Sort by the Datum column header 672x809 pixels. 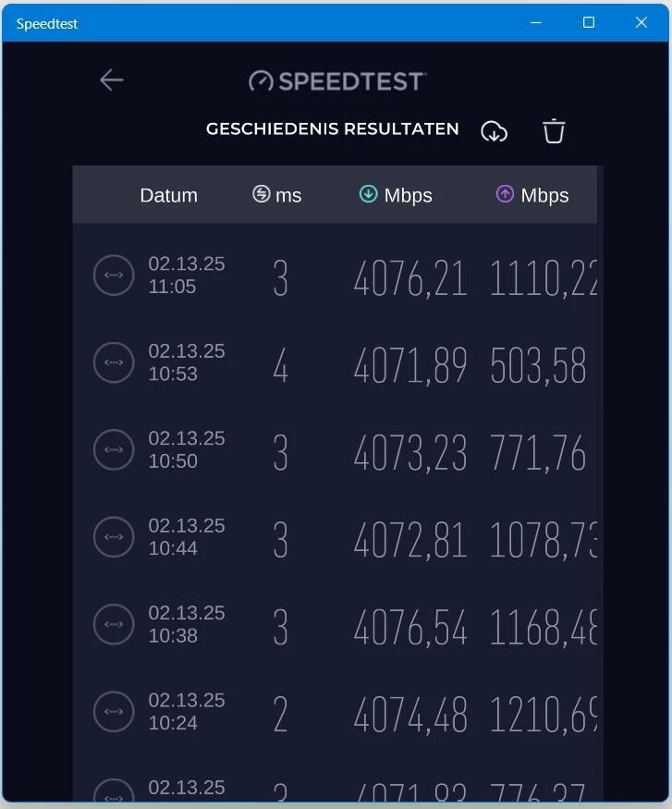(x=168, y=195)
